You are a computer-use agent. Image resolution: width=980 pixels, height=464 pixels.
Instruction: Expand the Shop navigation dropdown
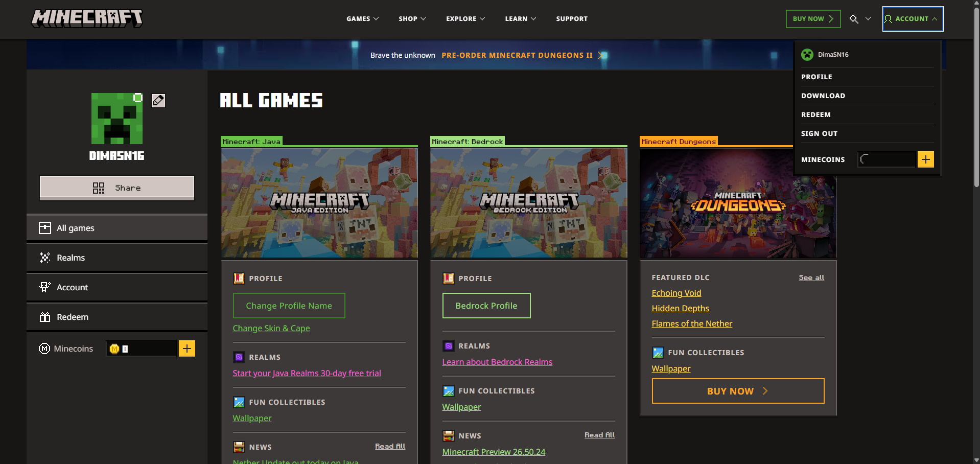[x=412, y=19]
